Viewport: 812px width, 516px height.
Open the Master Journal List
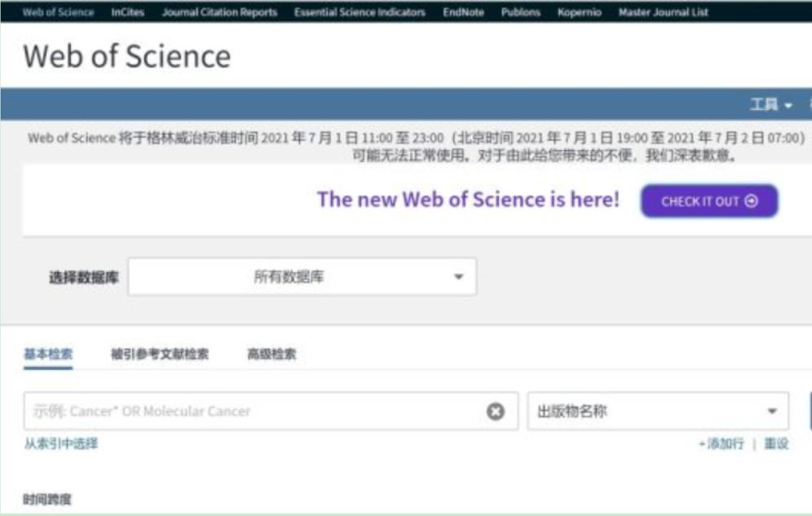tap(663, 12)
